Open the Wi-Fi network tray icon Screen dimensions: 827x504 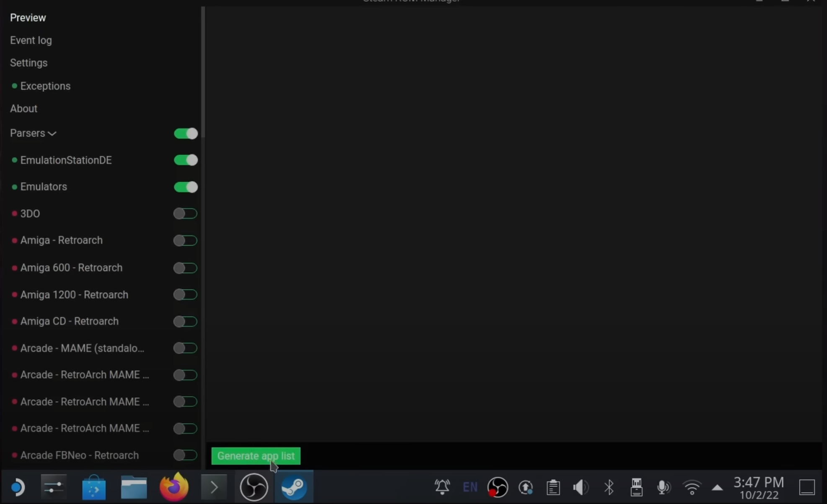coord(692,487)
